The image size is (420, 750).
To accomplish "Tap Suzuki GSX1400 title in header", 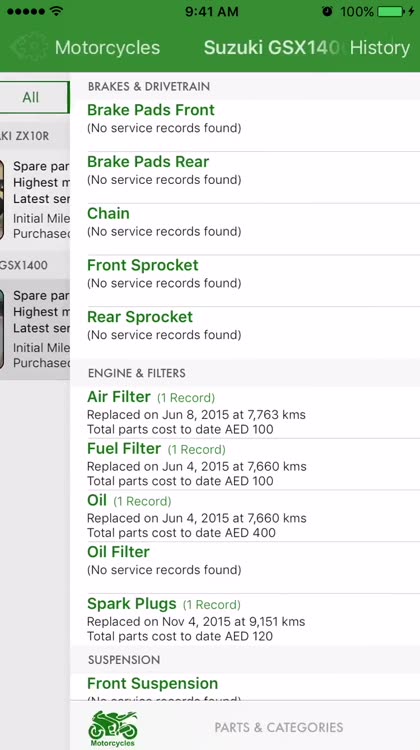I will (x=273, y=48).
